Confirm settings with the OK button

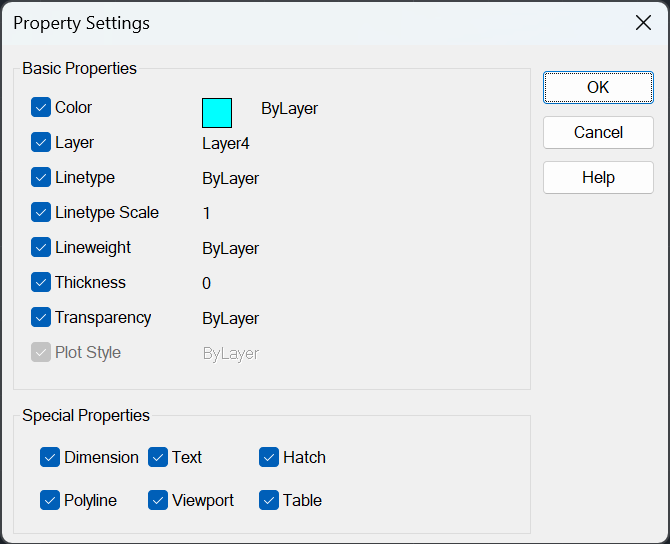point(598,88)
